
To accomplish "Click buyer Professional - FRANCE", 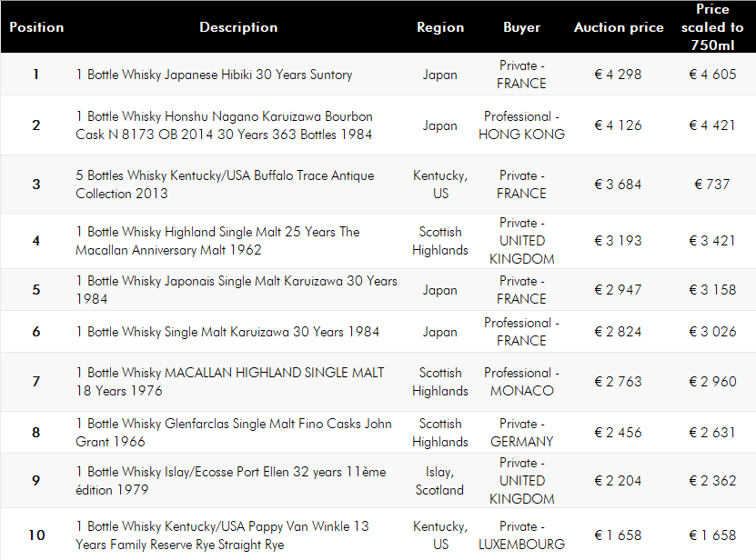I will pos(521,332).
